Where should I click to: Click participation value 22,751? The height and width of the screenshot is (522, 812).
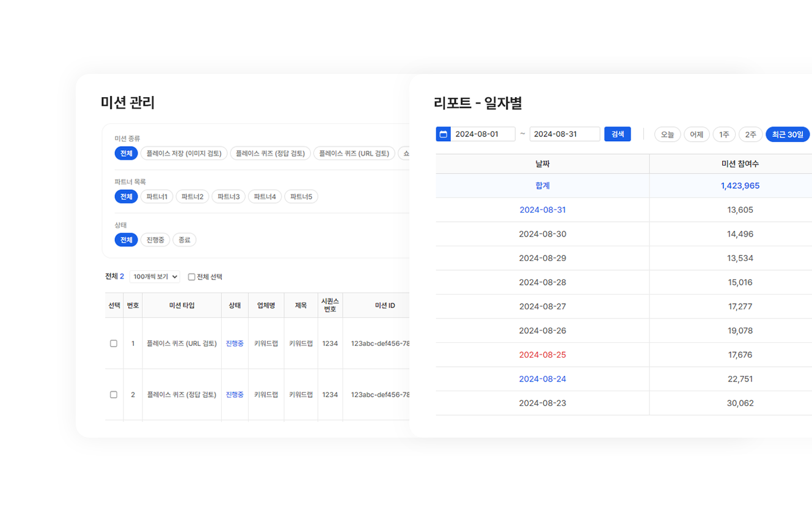click(x=740, y=379)
